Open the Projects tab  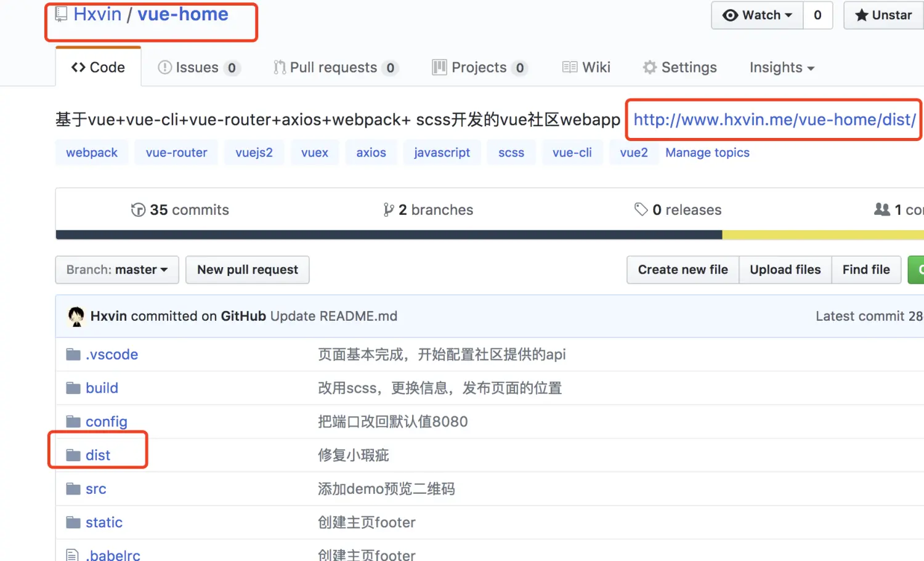pyautogui.click(x=480, y=67)
